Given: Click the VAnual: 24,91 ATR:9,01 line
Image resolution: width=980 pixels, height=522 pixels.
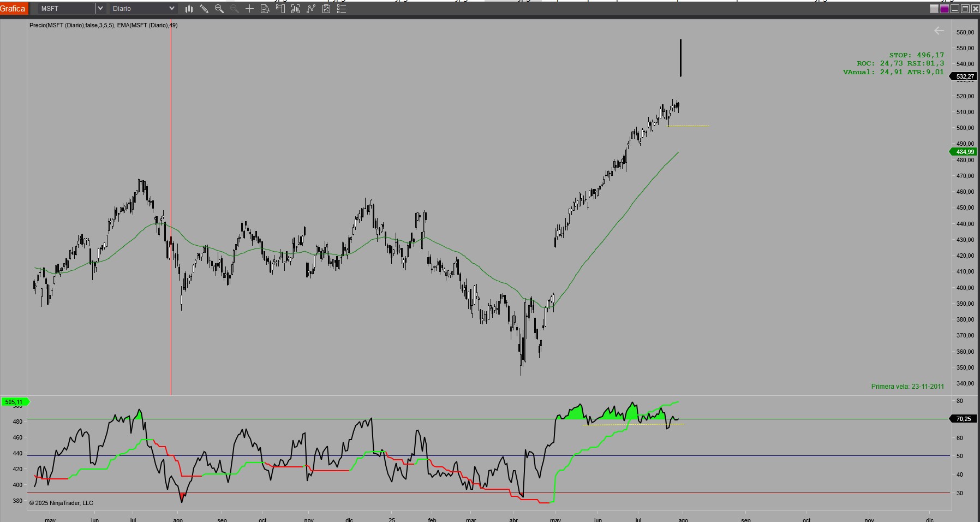Looking at the screenshot, I should [x=893, y=72].
